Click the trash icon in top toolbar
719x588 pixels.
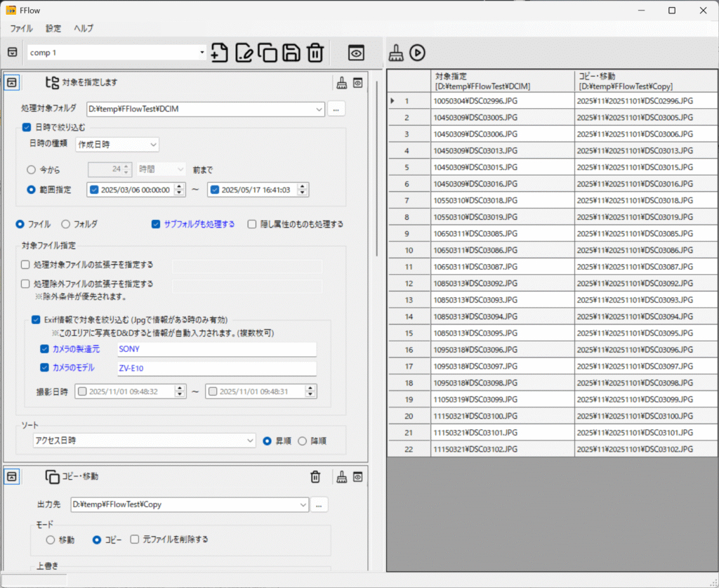pyautogui.click(x=316, y=53)
